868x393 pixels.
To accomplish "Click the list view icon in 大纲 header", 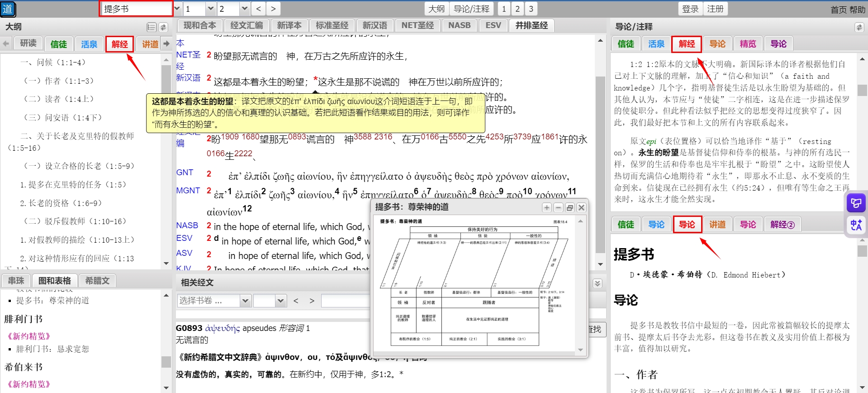I will click(x=152, y=27).
